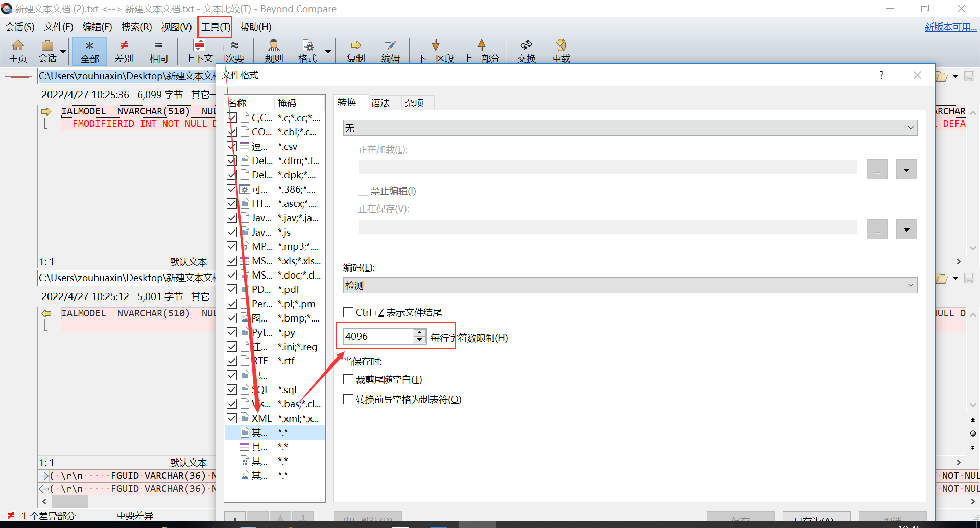Click the 每行字符数限制 value field showing 4096

point(378,336)
